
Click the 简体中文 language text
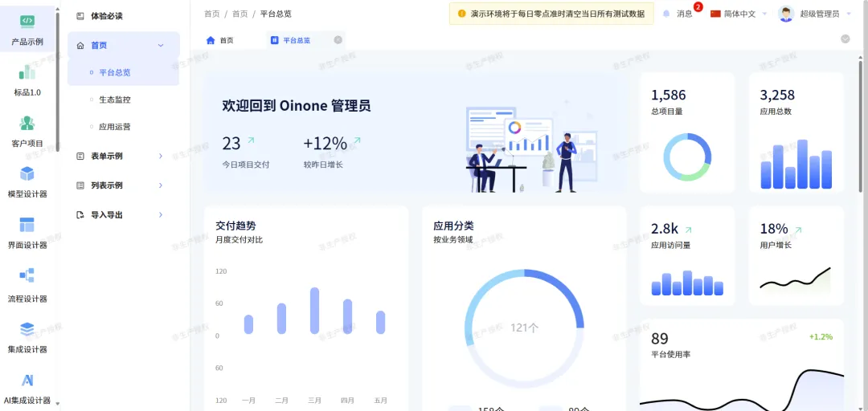[x=740, y=14]
